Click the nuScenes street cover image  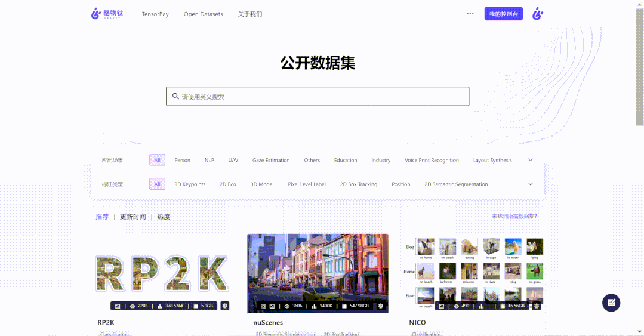pyautogui.click(x=318, y=273)
